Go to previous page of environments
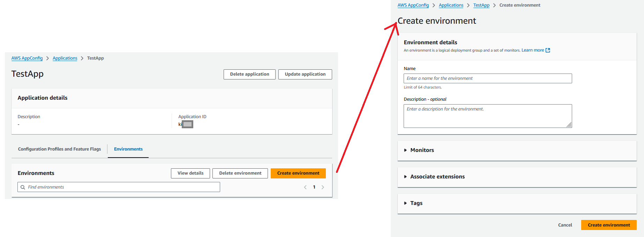 (305, 187)
